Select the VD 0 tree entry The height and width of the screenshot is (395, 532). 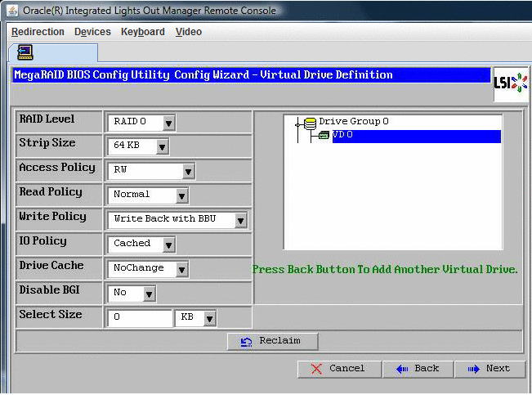click(x=416, y=137)
